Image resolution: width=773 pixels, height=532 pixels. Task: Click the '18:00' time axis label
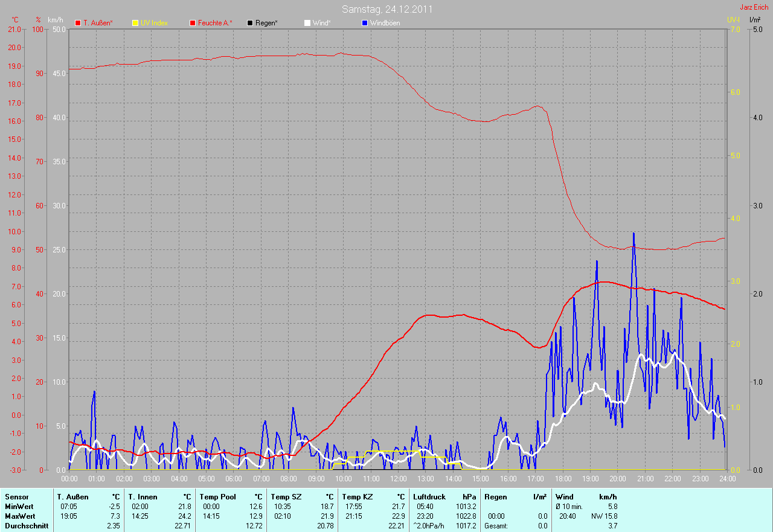click(562, 479)
